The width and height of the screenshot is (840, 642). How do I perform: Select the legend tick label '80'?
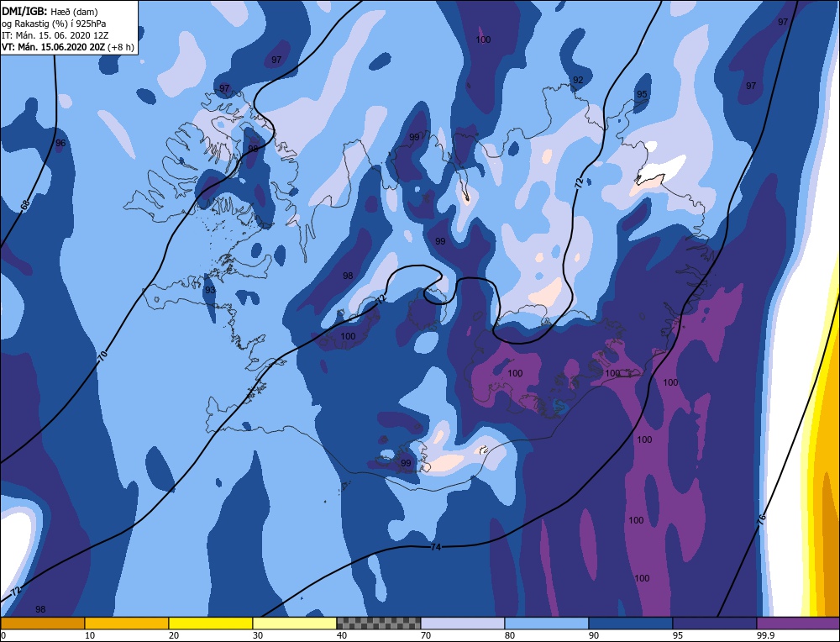pos(510,635)
